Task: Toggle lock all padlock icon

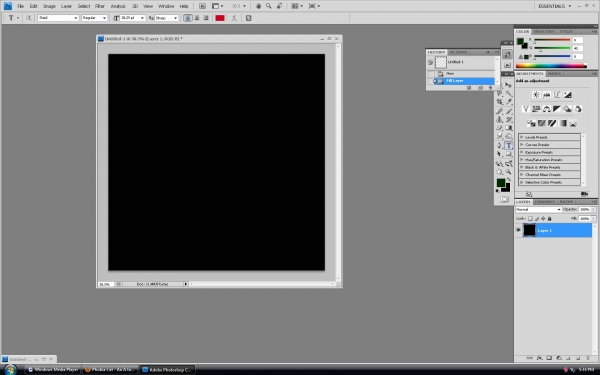Action: coord(549,218)
